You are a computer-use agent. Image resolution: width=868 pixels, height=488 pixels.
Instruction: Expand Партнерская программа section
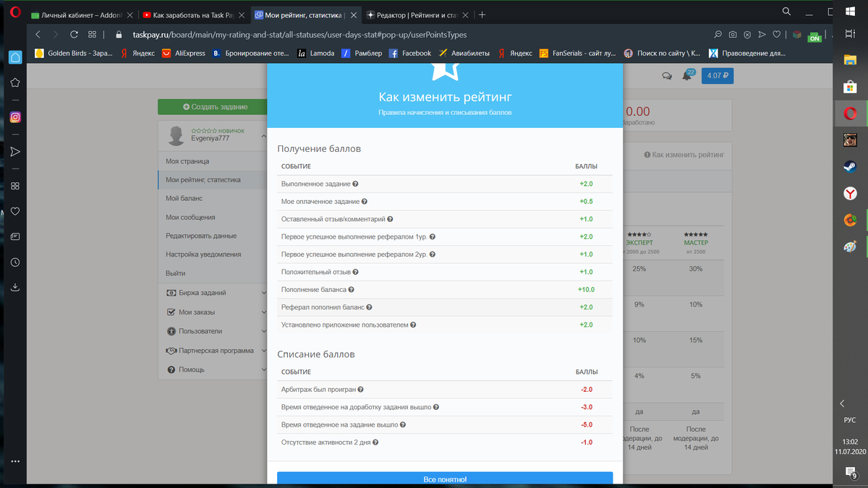point(213,351)
